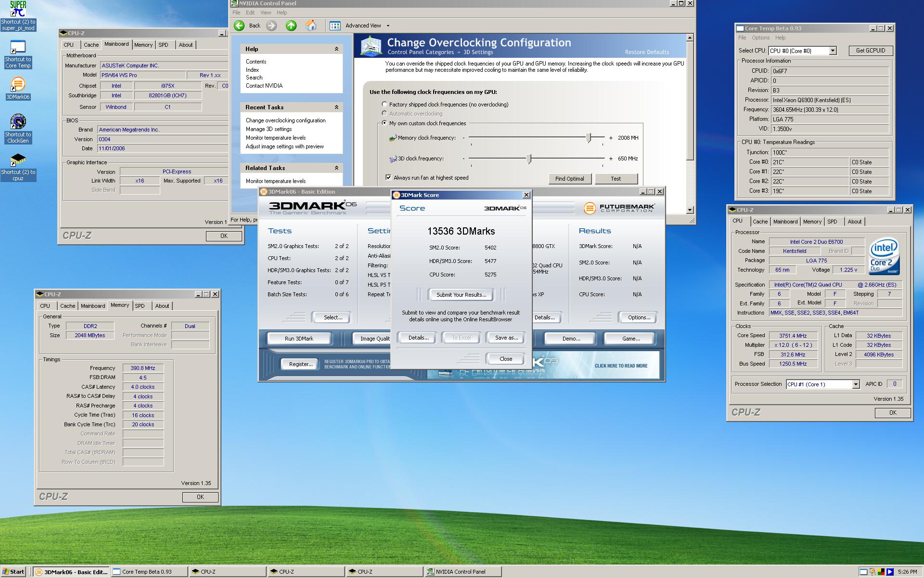Select Factory shipped clock frequencies option
The image size is (924, 578).
pos(384,104)
